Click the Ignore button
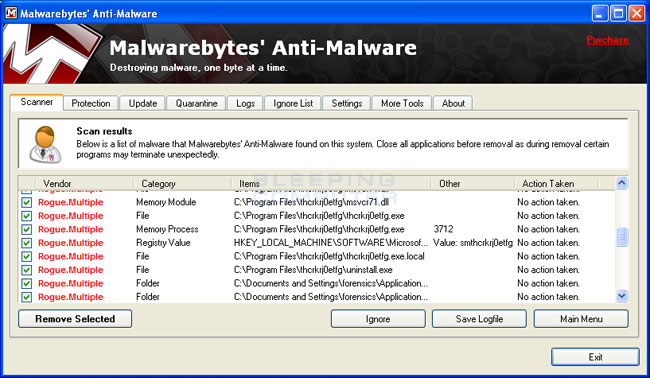The width and height of the screenshot is (650, 378). [x=378, y=319]
